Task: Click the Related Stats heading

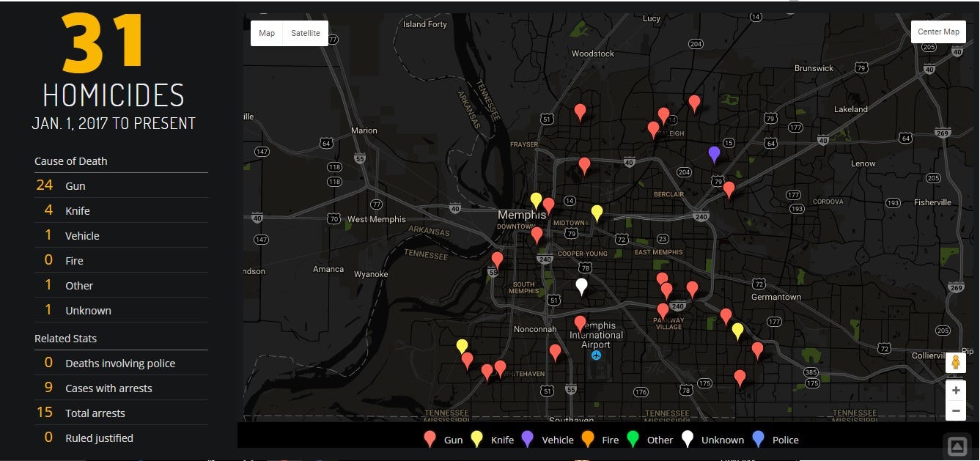Action: tap(65, 339)
